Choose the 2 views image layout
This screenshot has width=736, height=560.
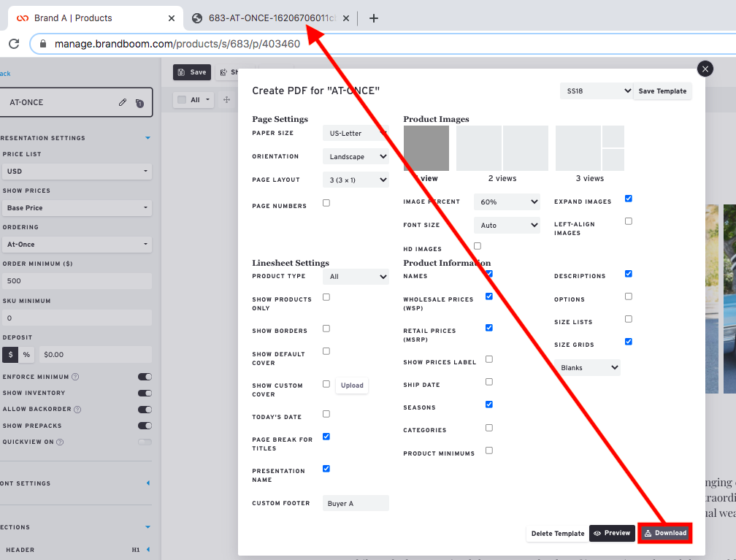pos(502,148)
